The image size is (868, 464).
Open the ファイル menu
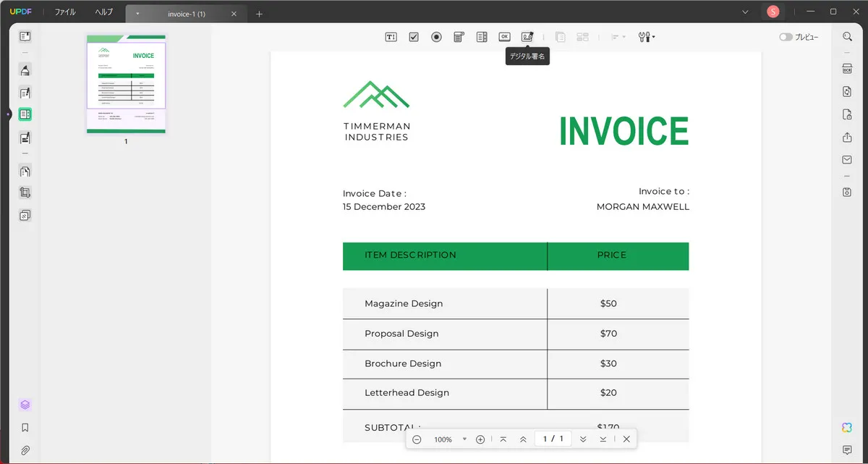click(65, 12)
